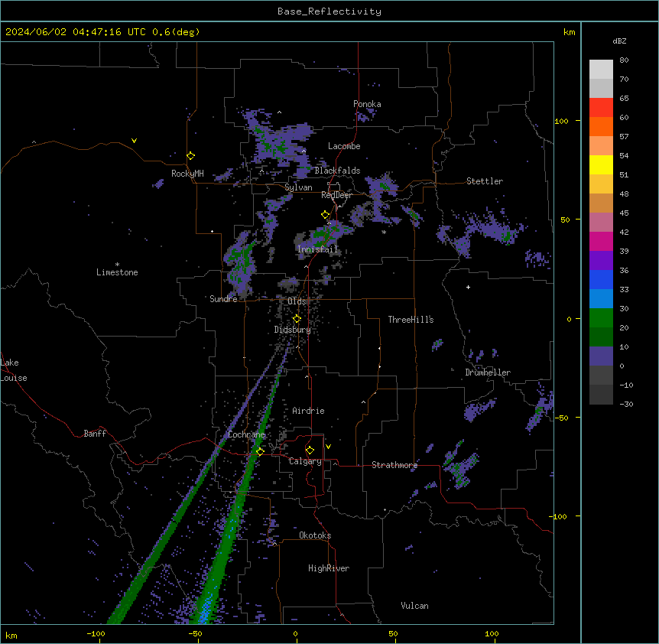Click the Innisfail city label
The height and width of the screenshot is (644, 659).
point(317,249)
